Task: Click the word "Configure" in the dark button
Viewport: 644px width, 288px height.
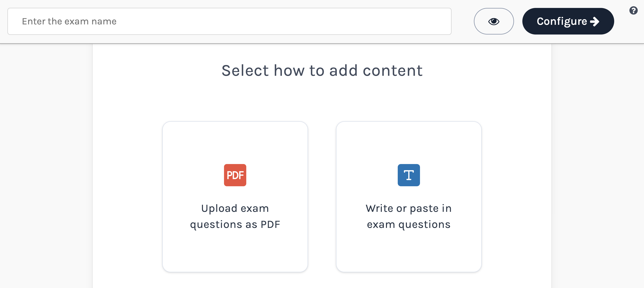Action: pos(562,21)
